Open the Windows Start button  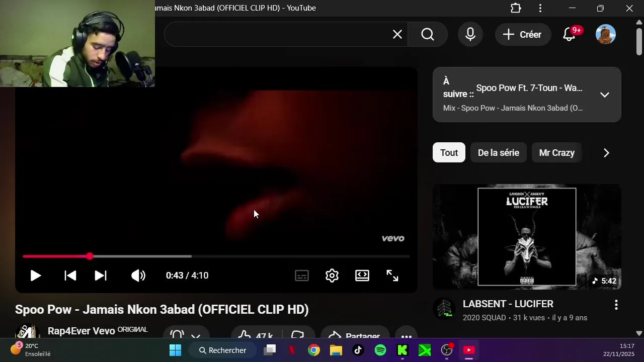pyautogui.click(x=175, y=350)
